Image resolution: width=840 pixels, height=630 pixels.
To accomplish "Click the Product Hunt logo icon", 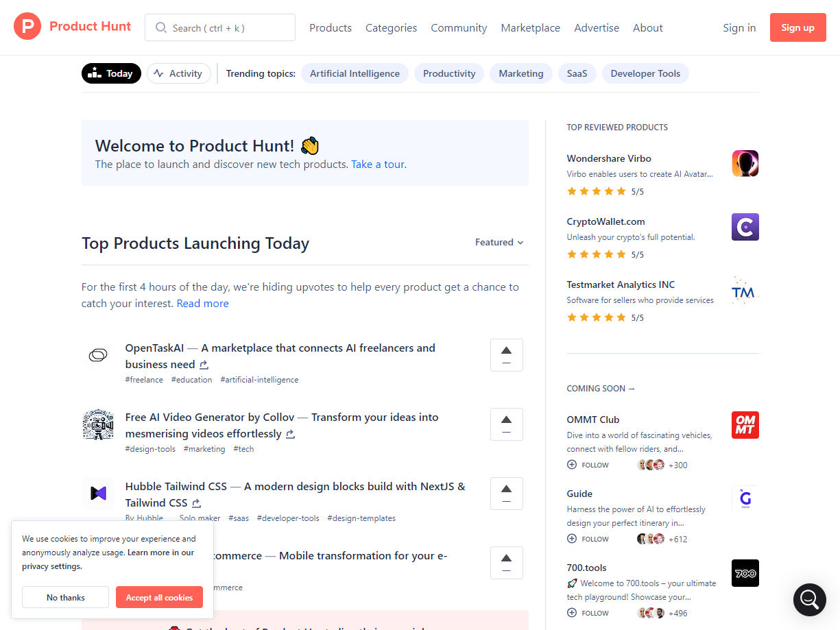I will click(27, 27).
